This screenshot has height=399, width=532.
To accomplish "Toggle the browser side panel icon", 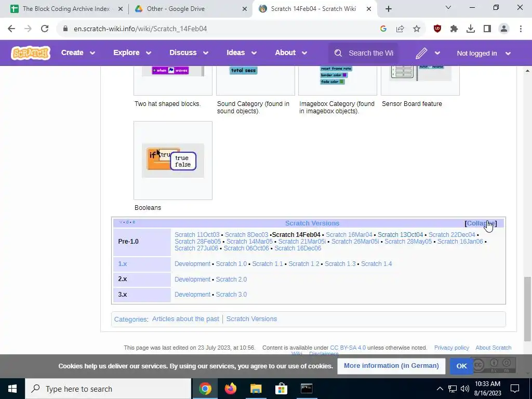I will pos(487,29).
